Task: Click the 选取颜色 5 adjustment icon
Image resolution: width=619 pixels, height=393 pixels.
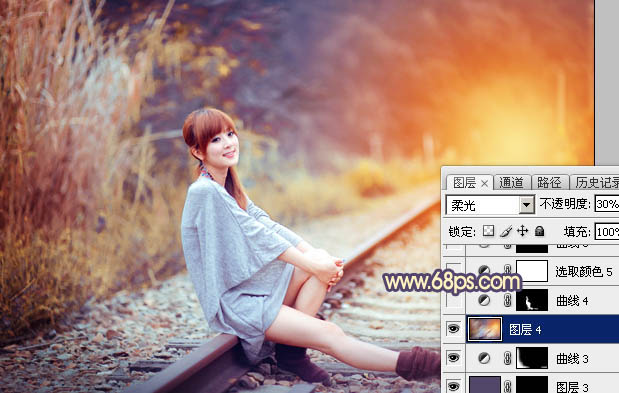Action: (x=484, y=271)
